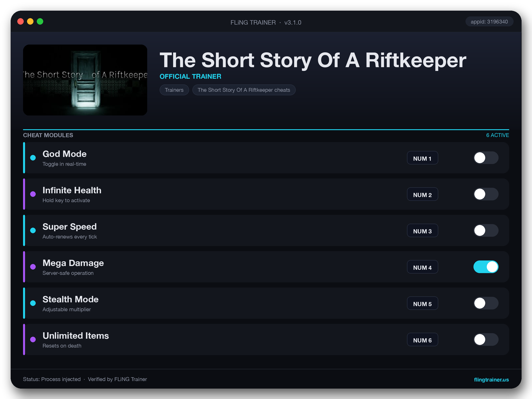The width and height of the screenshot is (532, 399).
Task: Click the NUM 1 hotkey button
Action: [x=422, y=158]
